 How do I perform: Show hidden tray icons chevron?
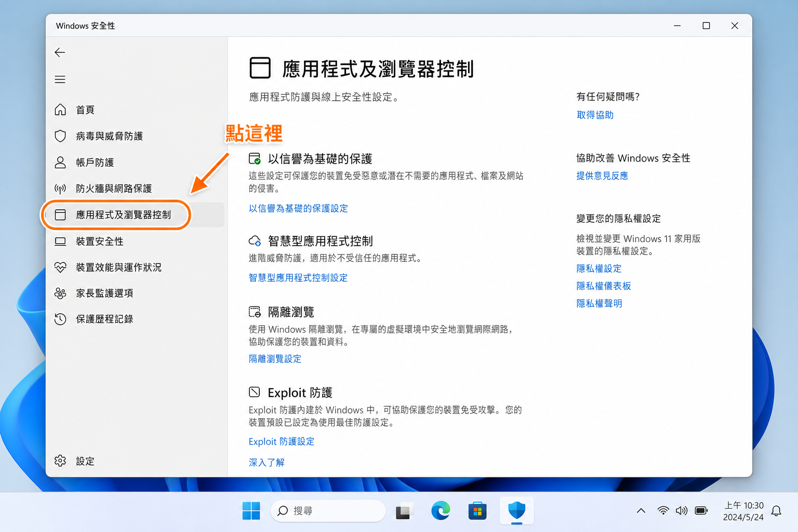[641, 511]
